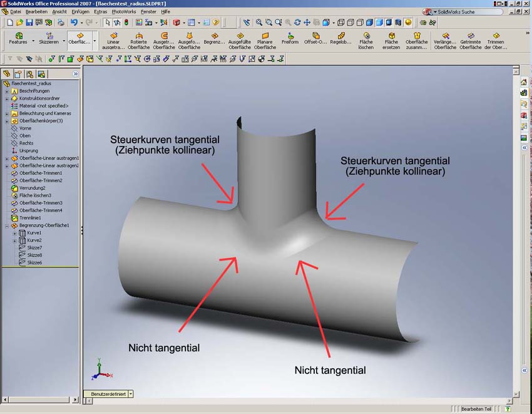Click the Verlängerte Oberfläche tool
This screenshot has width=532, height=414.
click(x=445, y=41)
